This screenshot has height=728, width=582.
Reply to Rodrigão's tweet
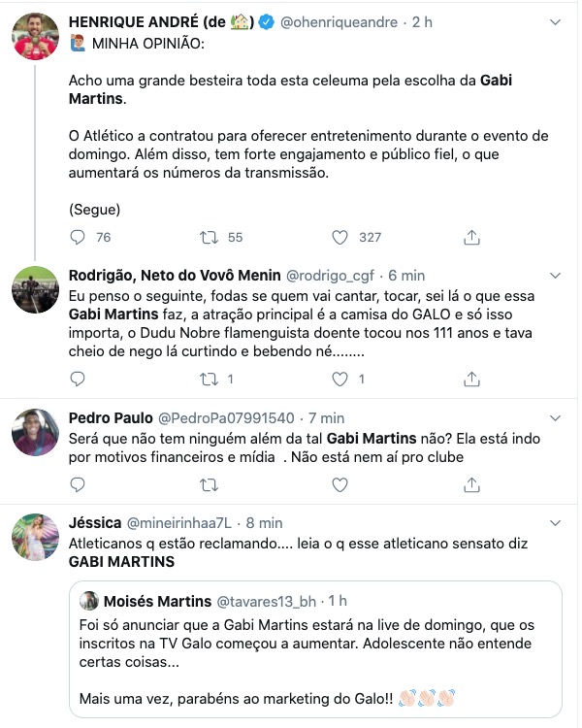click(x=79, y=379)
